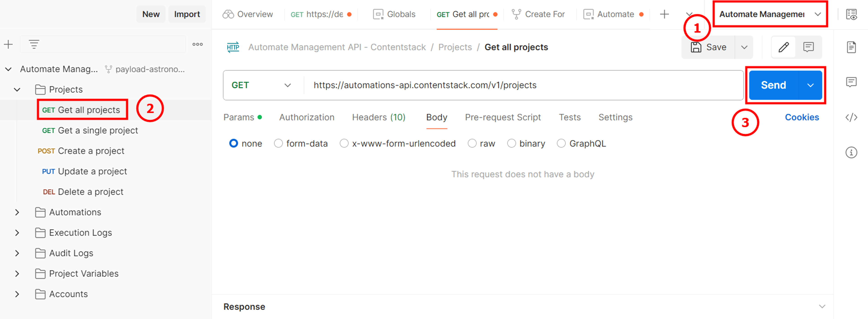Click the fork icon beside payload-astrono
Image resolution: width=868 pixels, height=319 pixels.
[x=108, y=69]
